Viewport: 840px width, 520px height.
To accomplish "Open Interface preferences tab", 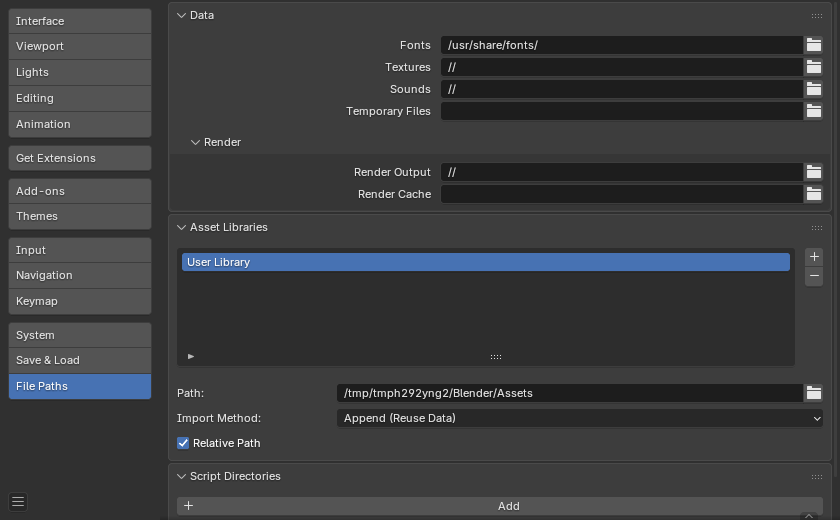I will (x=80, y=21).
